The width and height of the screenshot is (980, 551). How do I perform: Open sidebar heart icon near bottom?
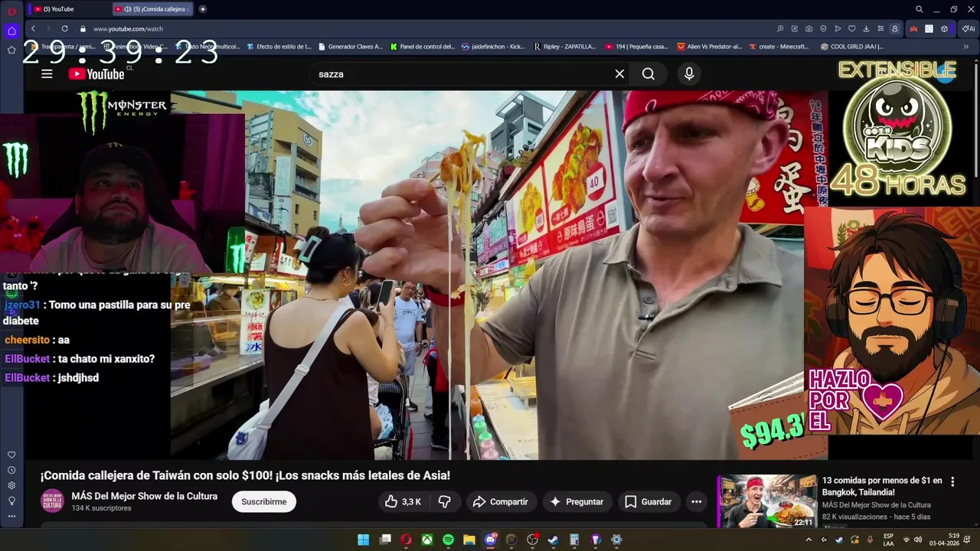click(11, 455)
